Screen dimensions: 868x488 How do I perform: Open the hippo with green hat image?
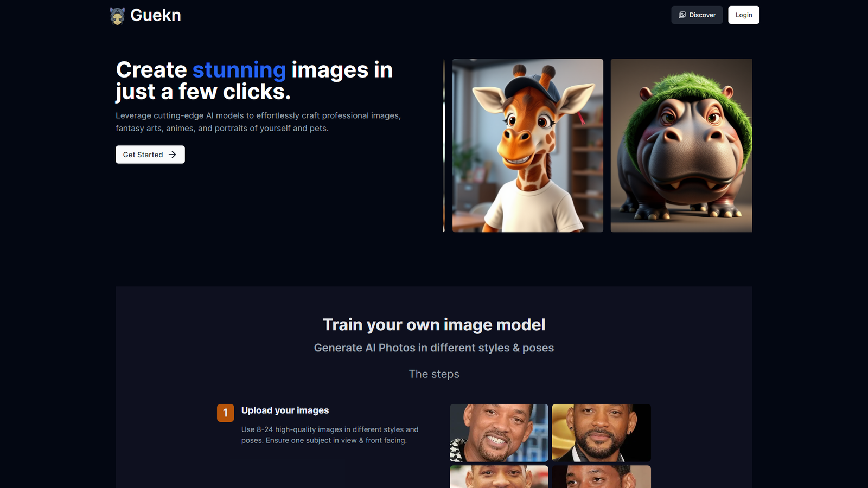click(681, 145)
